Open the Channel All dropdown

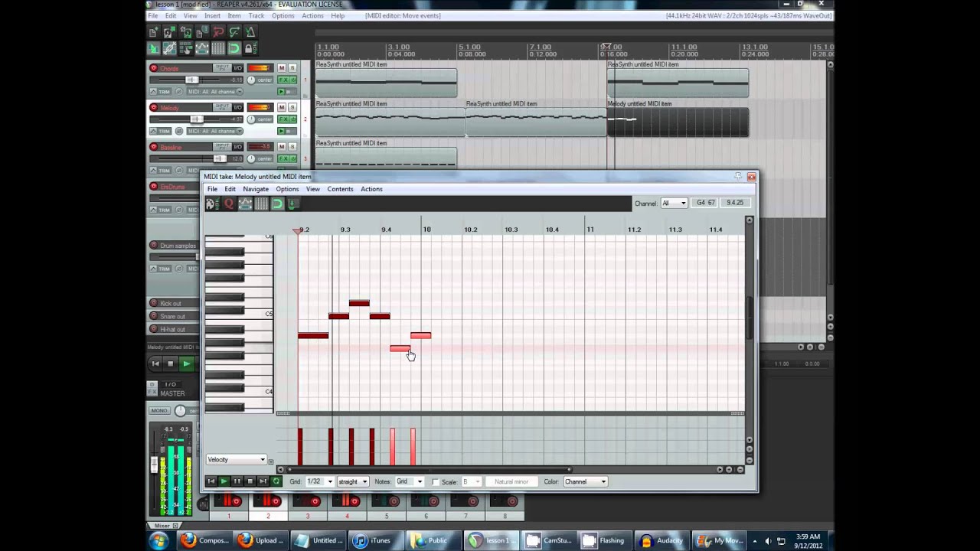pos(674,203)
